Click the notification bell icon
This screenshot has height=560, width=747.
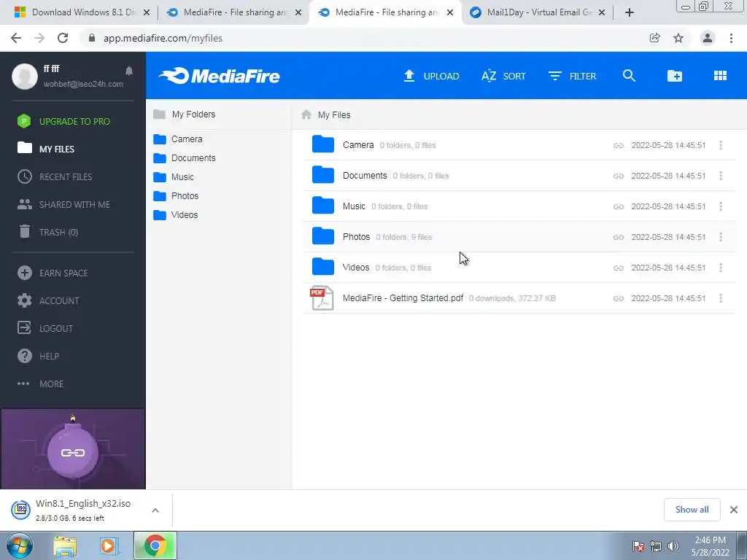(129, 71)
